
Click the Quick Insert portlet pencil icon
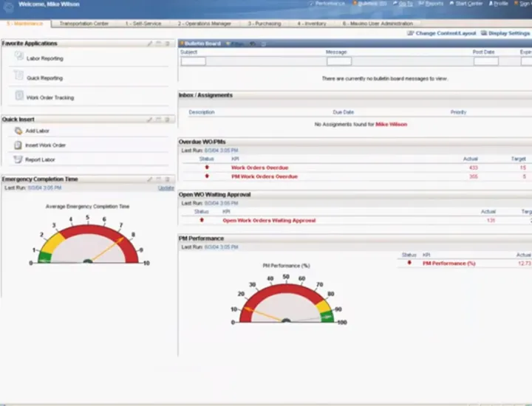150,119
